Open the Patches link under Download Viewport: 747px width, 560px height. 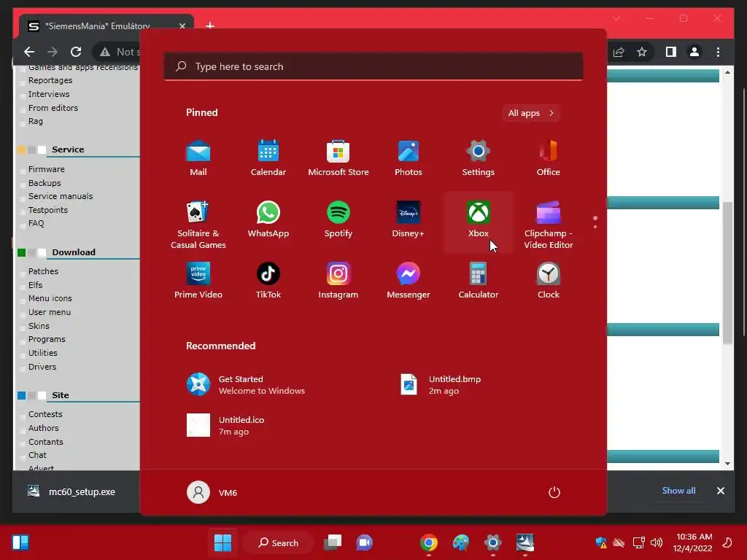43,271
